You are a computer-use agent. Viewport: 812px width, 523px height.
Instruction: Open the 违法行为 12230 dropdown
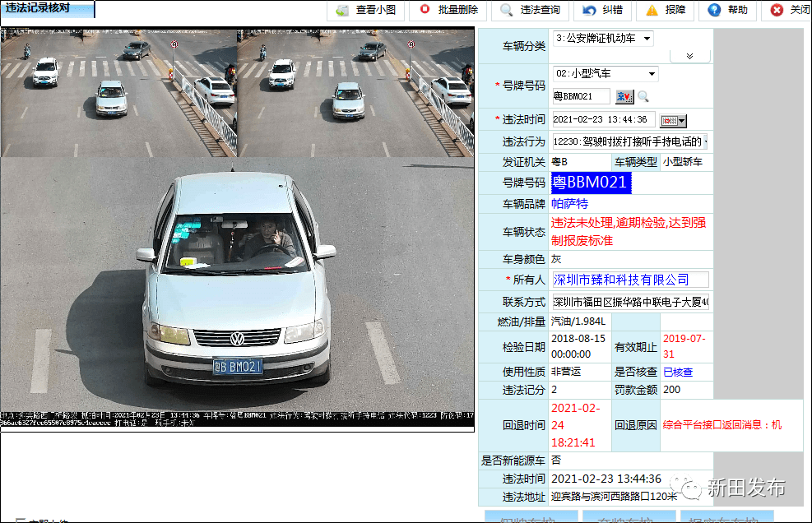pyautogui.click(x=629, y=142)
